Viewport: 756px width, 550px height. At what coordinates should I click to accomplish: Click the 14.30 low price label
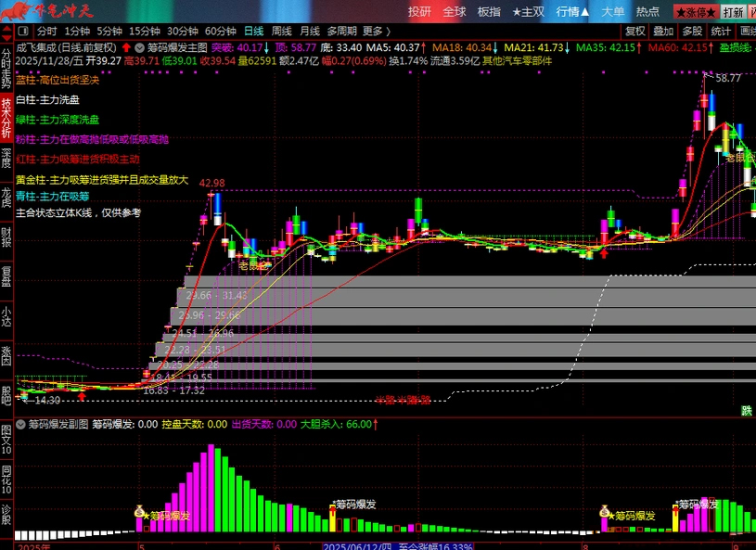click(47, 400)
